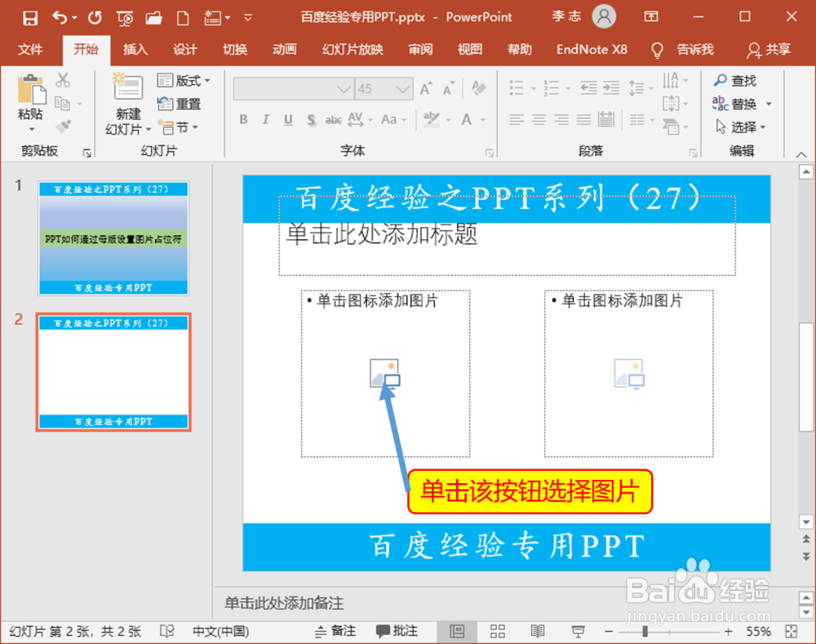Switch to the 设计 ribbon tab
Viewport: 816px width, 644px height.
click(184, 50)
